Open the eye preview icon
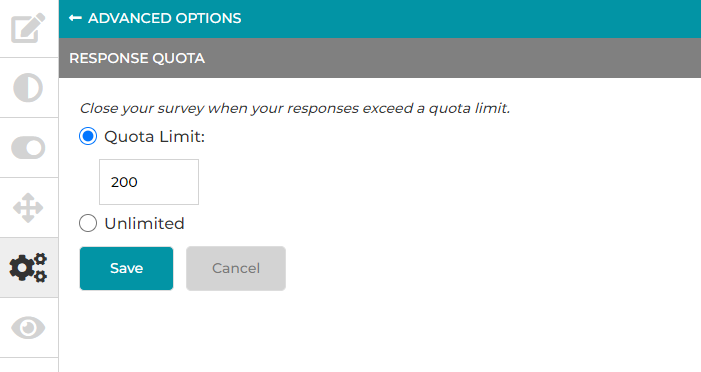Image resolution: width=701 pixels, height=372 pixels. tap(28, 328)
